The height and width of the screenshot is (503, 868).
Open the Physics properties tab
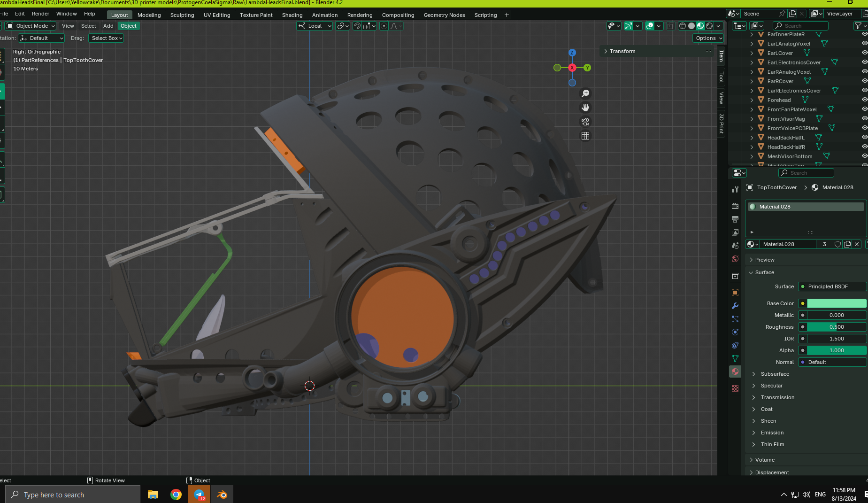735,332
